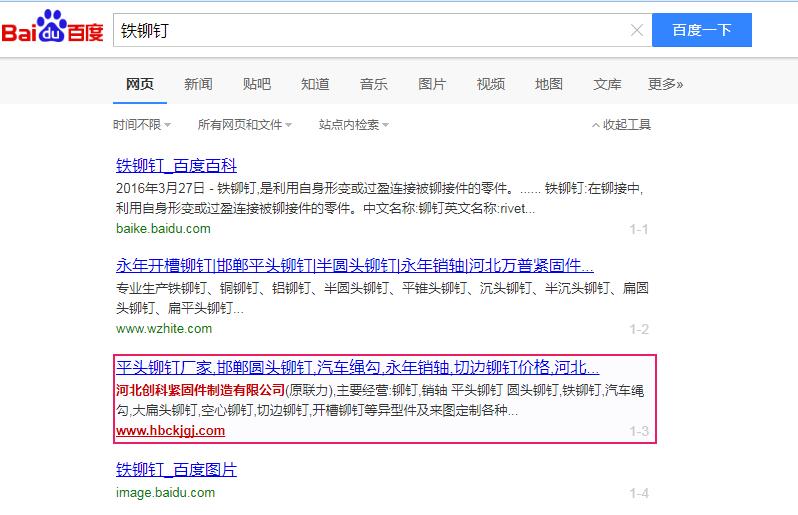Screen dimensions: 798x515
Task: Expand the 所有网页和文件 dropdown
Action: tap(244, 125)
